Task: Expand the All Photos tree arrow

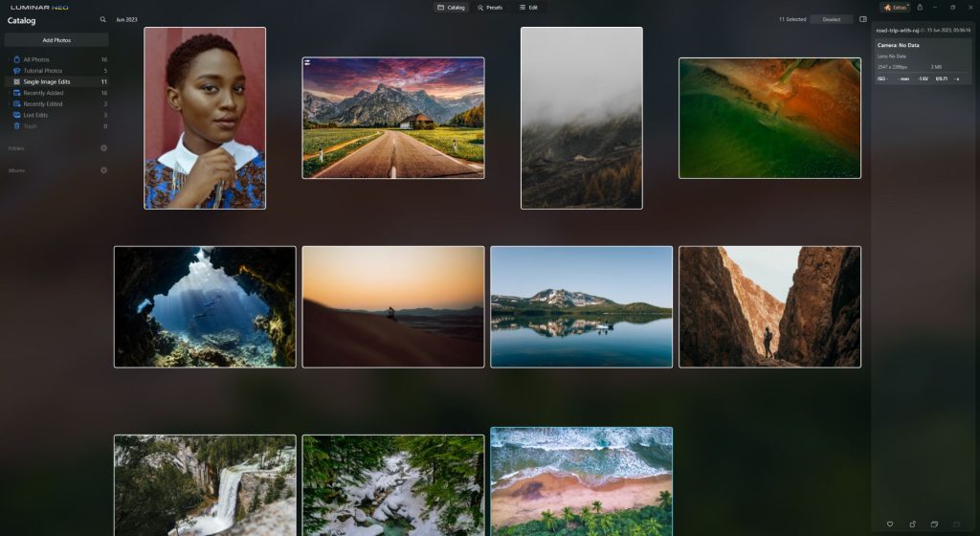Action: (x=10, y=59)
